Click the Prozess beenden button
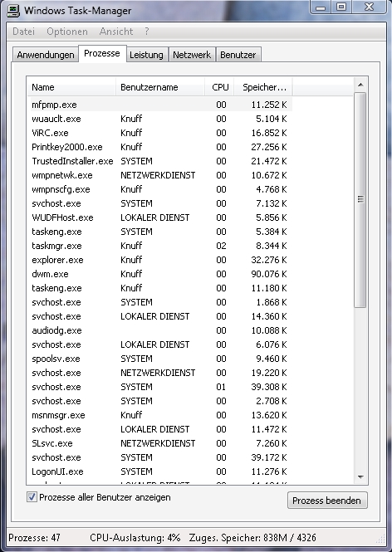 [327, 501]
